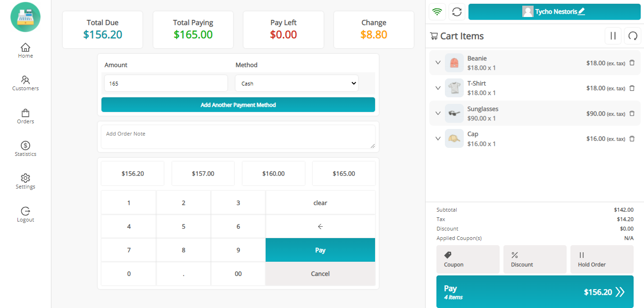Click the sync refresh icon
The height and width of the screenshot is (308, 644).
[457, 12]
